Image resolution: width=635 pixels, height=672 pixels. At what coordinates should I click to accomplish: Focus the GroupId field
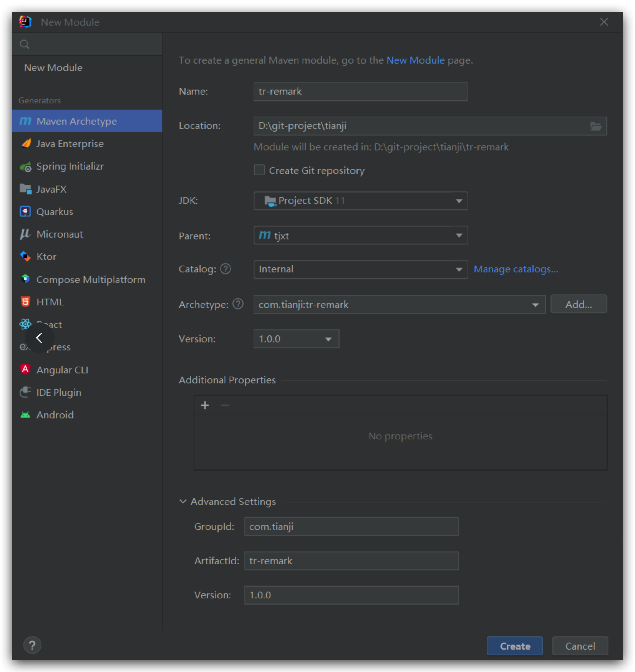click(x=351, y=526)
